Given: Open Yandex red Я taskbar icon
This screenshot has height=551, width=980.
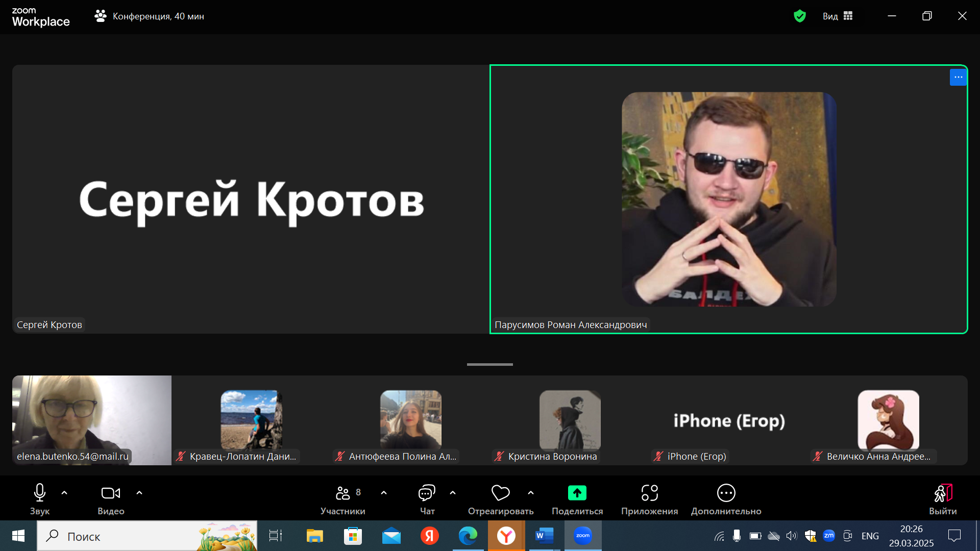Looking at the screenshot, I should [x=430, y=536].
